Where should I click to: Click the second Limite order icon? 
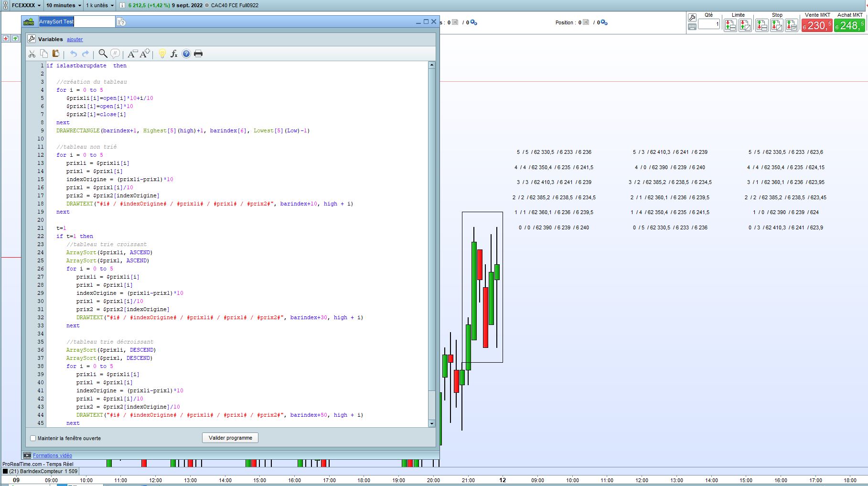(745, 25)
